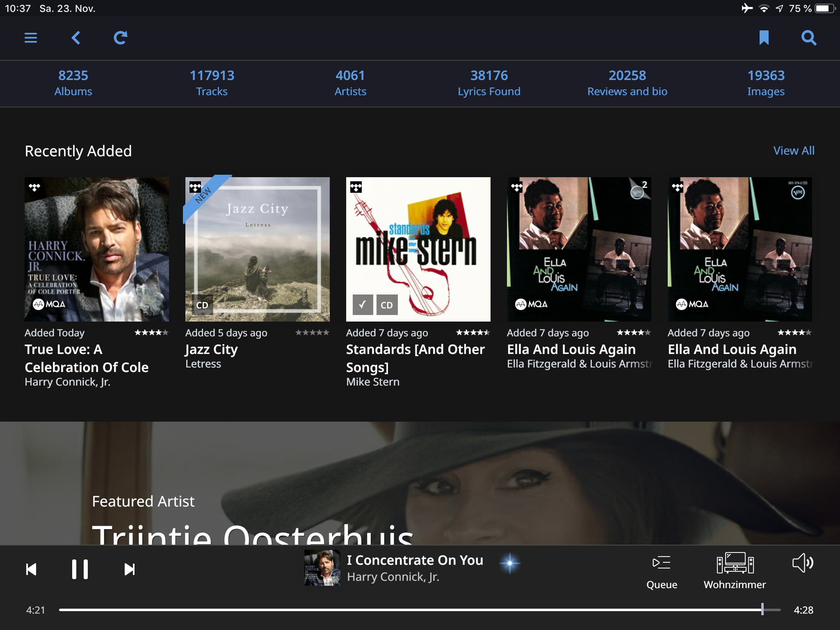Image resolution: width=840 pixels, height=630 pixels.
Task: Tap the airplane mode status icon
Action: [747, 8]
